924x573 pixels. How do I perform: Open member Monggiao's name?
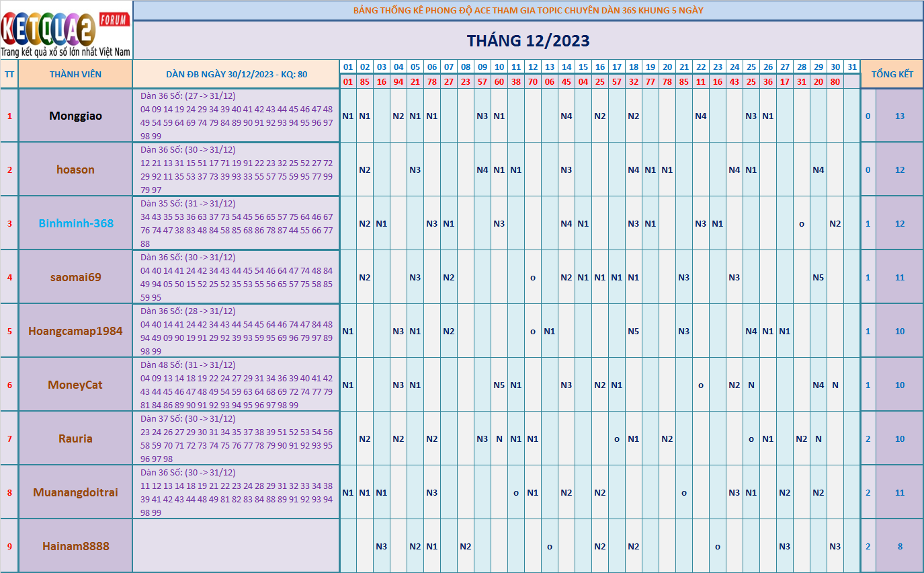(75, 116)
